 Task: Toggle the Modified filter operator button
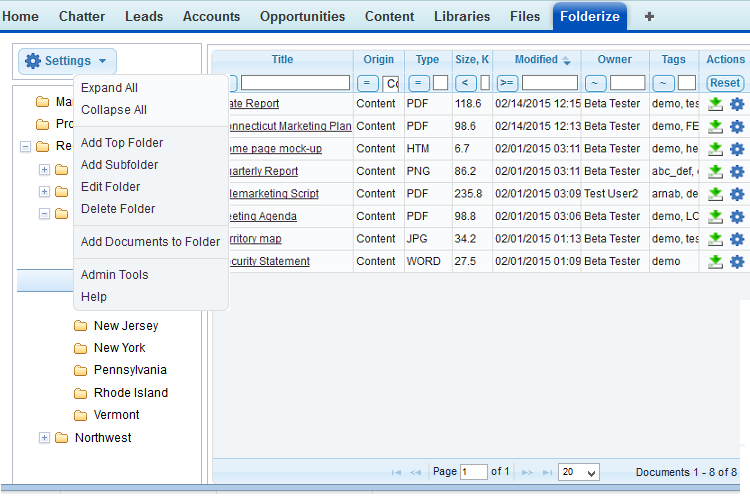tap(507, 83)
